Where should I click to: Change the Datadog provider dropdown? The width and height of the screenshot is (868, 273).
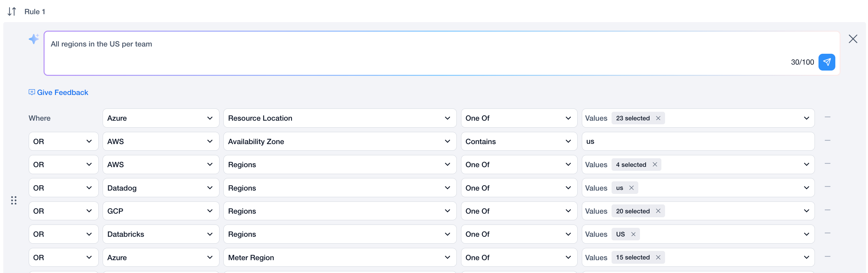click(160, 188)
